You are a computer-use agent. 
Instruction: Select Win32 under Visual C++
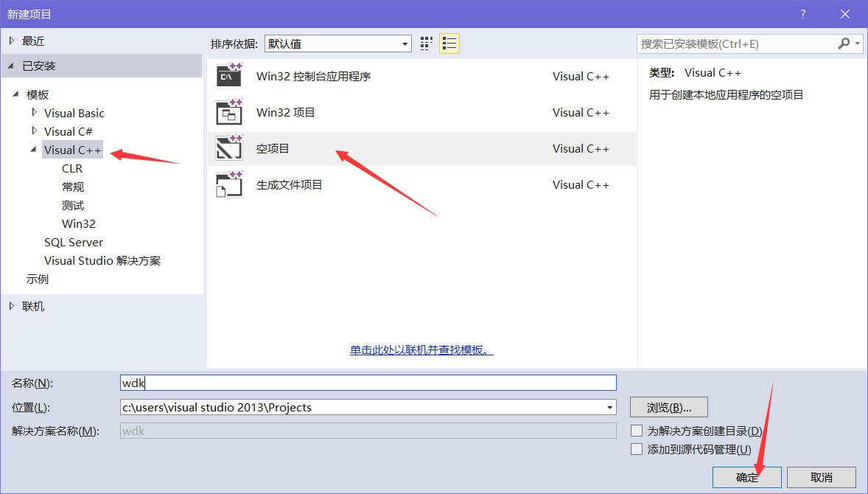point(79,223)
